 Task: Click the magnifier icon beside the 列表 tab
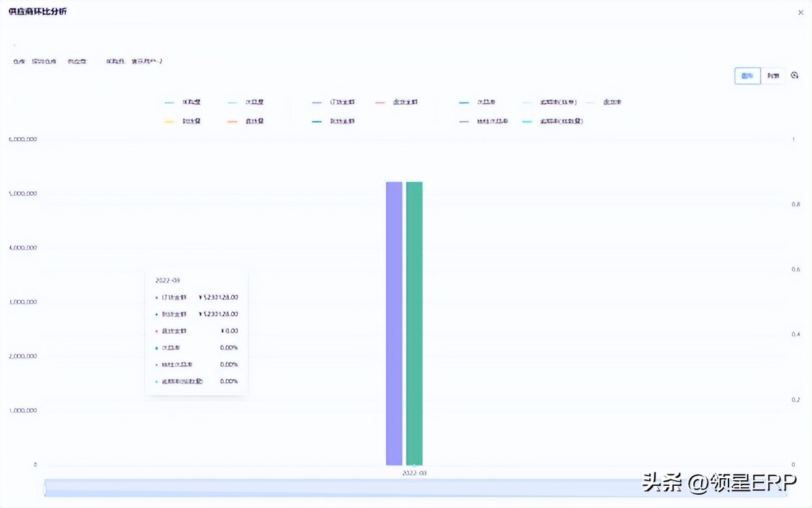point(795,75)
